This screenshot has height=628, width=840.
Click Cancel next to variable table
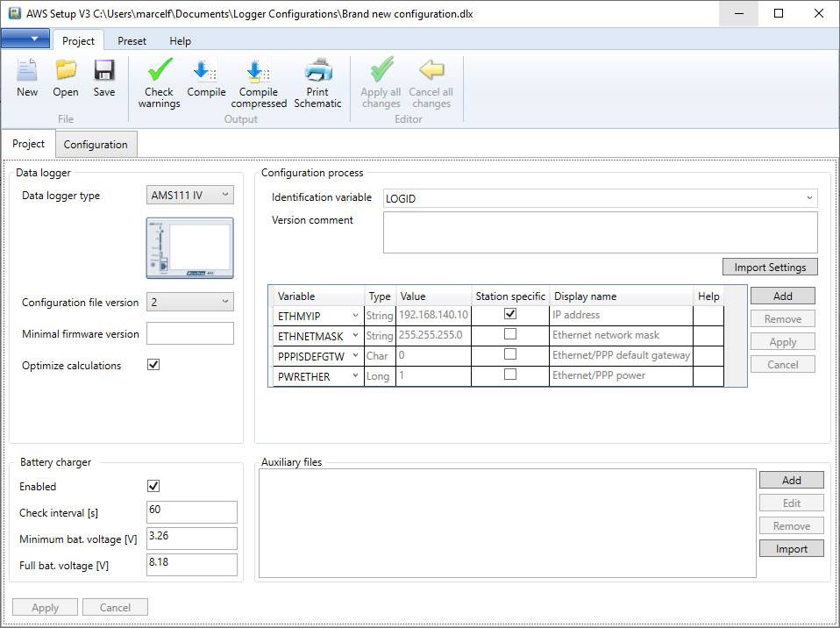(x=783, y=364)
